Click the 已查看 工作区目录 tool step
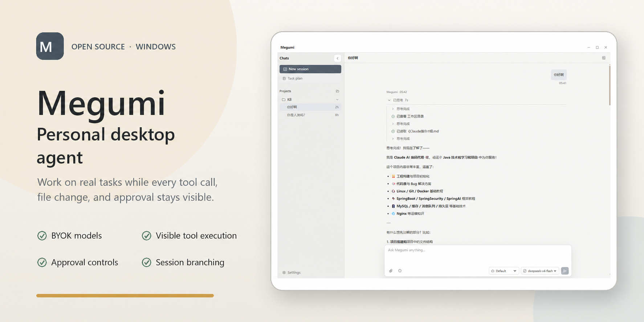Screen dimensions: 644x322 408,117
